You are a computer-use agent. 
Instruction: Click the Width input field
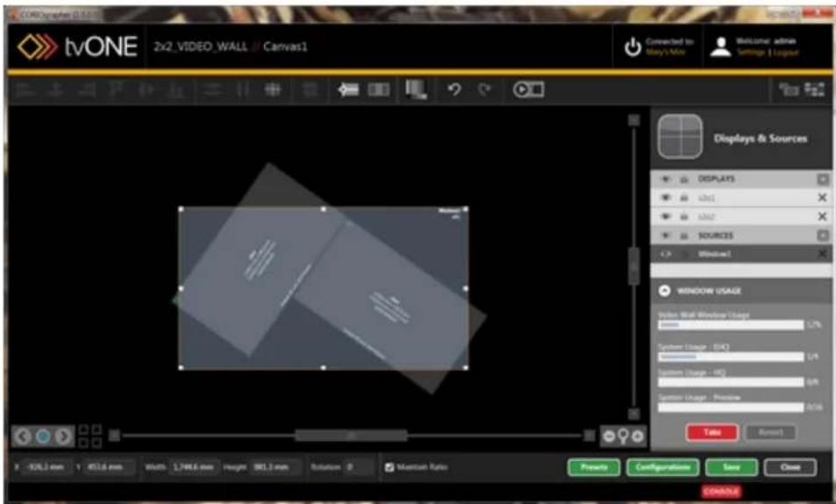pyautogui.click(x=193, y=467)
